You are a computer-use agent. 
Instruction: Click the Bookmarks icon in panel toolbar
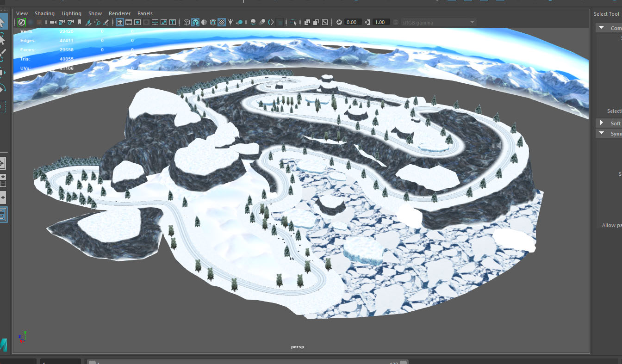79,22
